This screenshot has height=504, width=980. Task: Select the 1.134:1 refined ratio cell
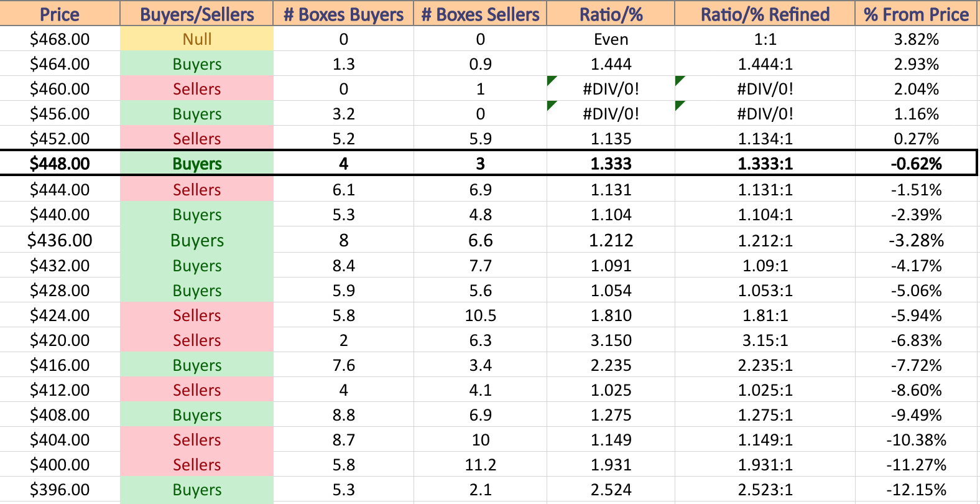[x=765, y=139]
